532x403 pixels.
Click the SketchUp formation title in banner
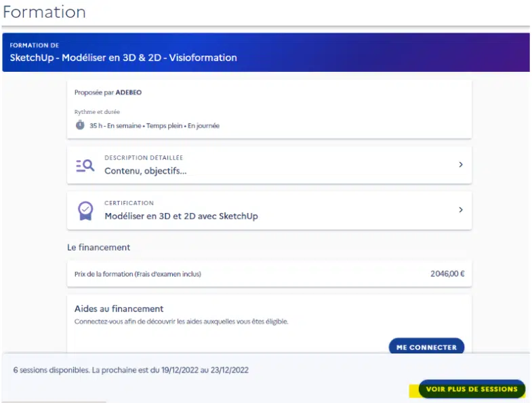123,58
